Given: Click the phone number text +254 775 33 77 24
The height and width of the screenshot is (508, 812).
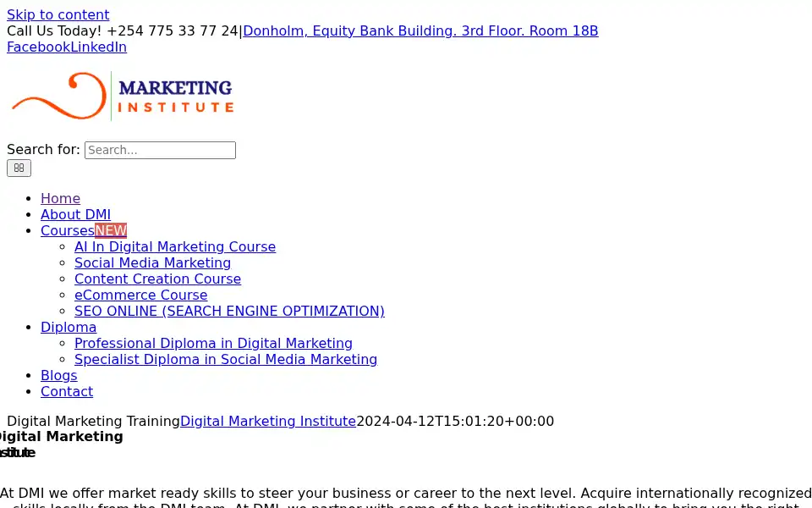Looking at the screenshot, I should click(172, 30).
